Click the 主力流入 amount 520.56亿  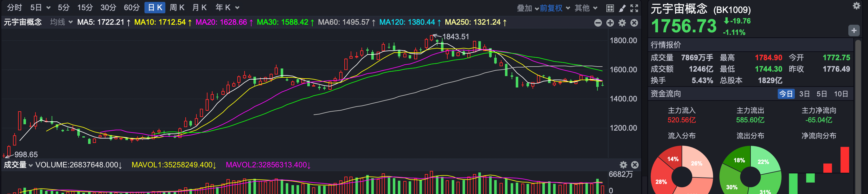coord(682,120)
